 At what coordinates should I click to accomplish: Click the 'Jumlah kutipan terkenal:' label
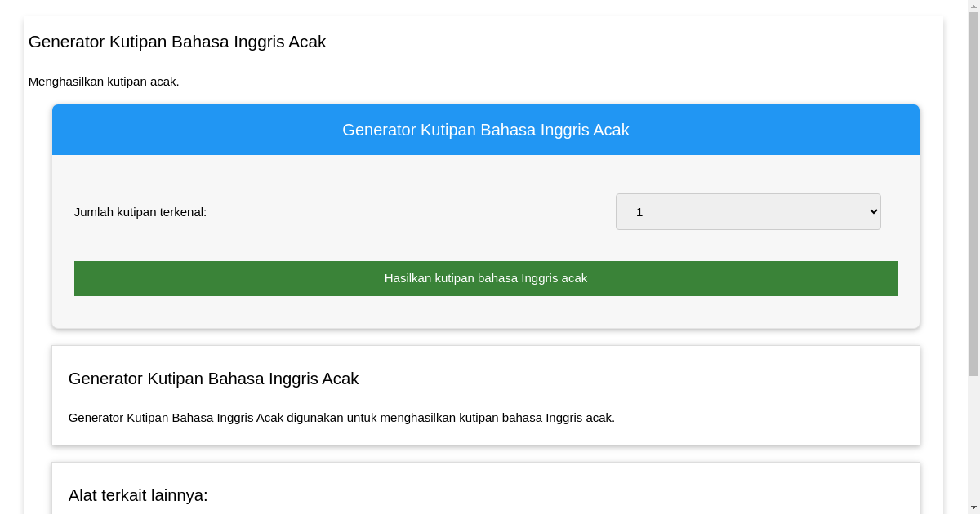(x=140, y=211)
